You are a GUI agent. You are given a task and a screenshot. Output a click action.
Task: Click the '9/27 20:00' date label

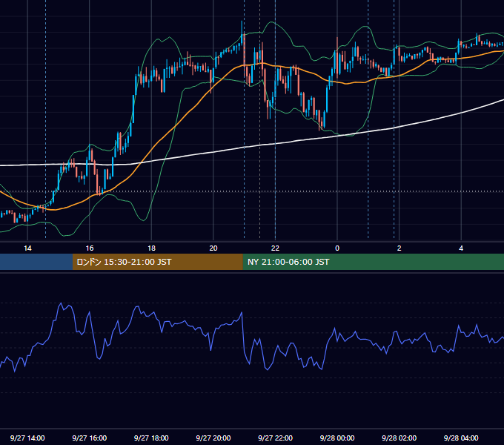[x=213, y=438]
